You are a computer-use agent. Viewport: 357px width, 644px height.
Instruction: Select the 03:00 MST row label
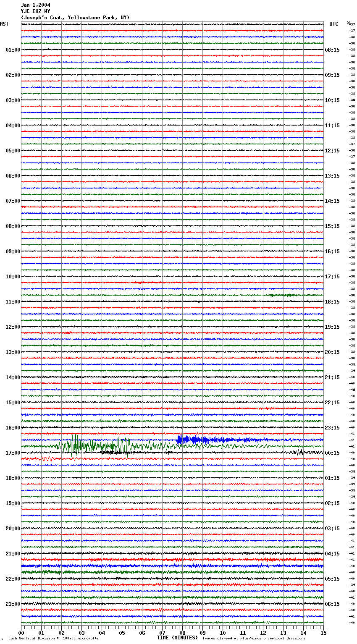(13, 100)
